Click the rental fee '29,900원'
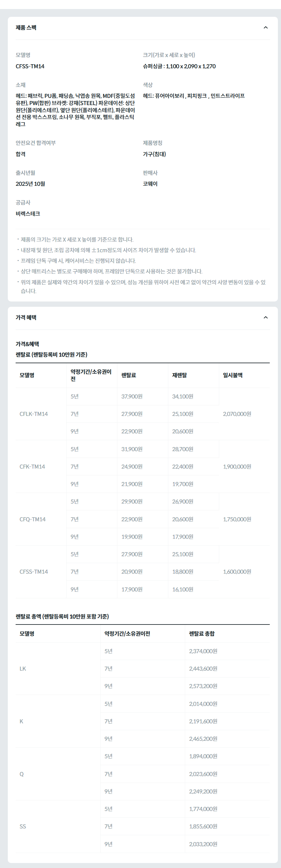The width and height of the screenshot is (281, 868). [132, 502]
